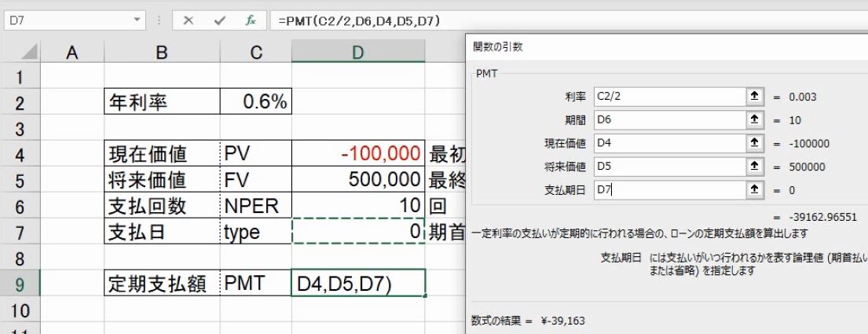
Task: Click the 将来価値 argument field containing D5
Action: [670, 167]
